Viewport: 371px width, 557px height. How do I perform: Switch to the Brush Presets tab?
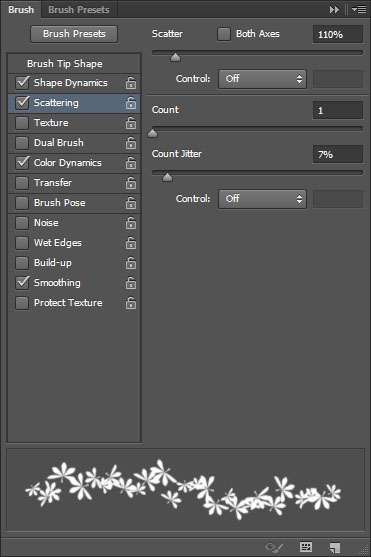click(x=79, y=10)
